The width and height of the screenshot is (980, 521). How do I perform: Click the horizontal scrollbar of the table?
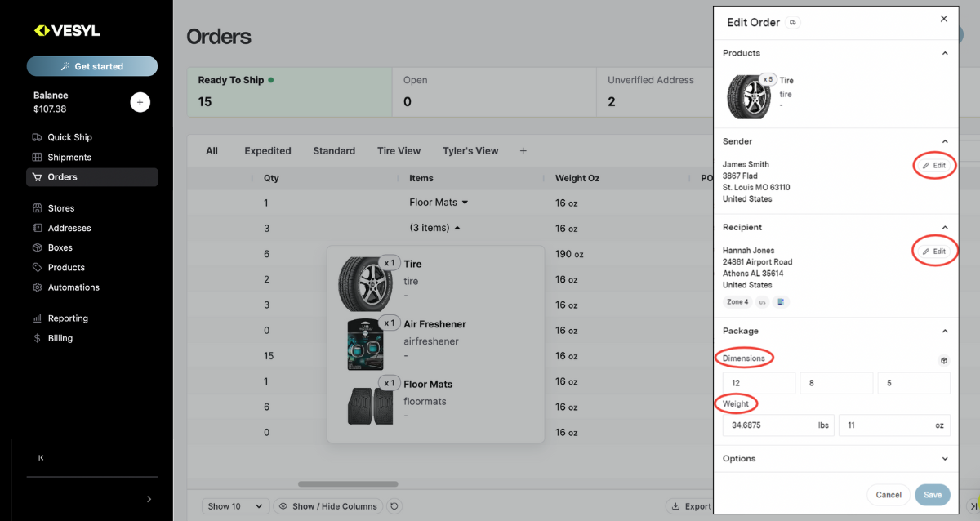[x=348, y=484]
